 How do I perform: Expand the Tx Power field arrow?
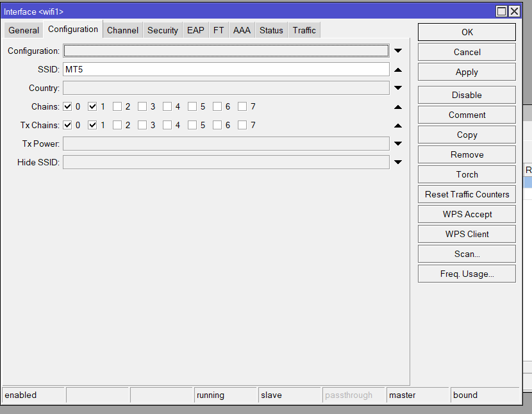click(398, 144)
